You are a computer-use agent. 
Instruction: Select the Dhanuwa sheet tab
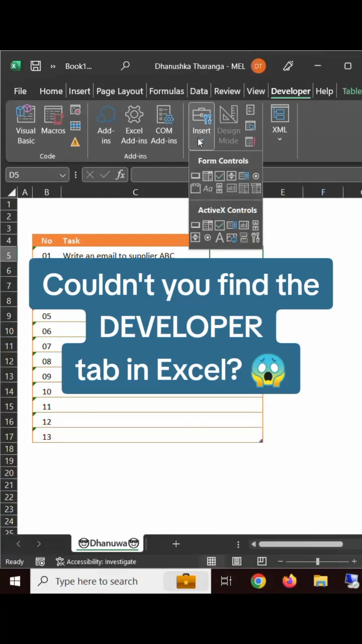(x=108, y=543)
